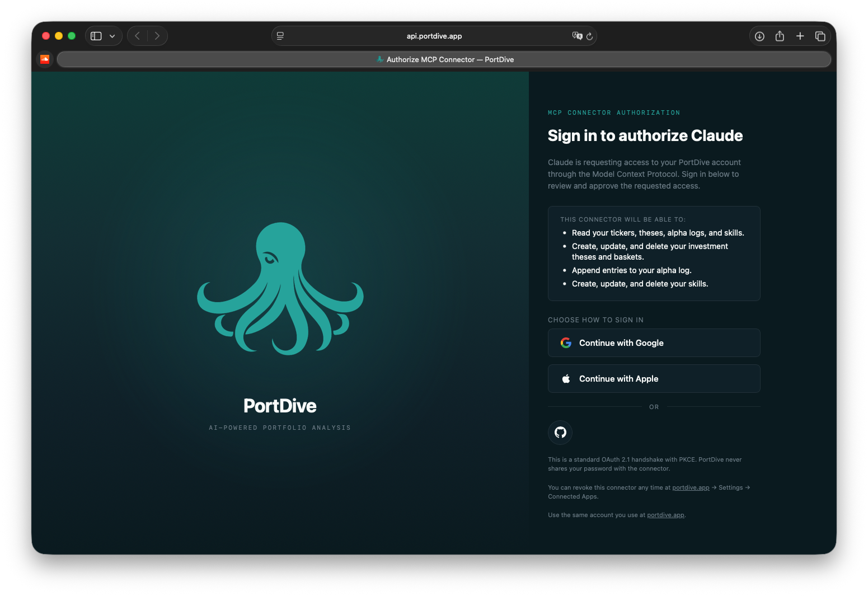The width and height of the screenshot is (868, 596).
Task: Click Continue with Apple button
Action: click(x=654, y=378)
